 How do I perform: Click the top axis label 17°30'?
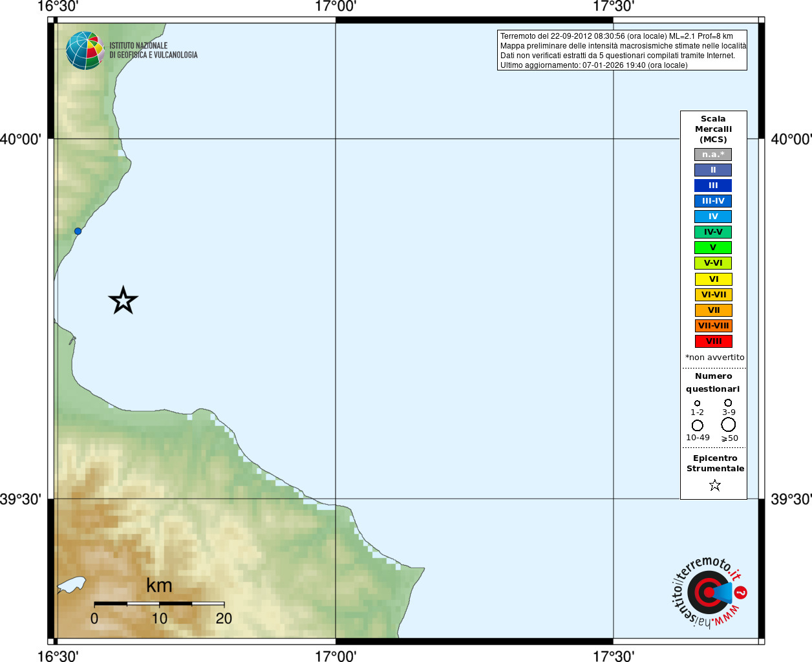pos(614,6)
